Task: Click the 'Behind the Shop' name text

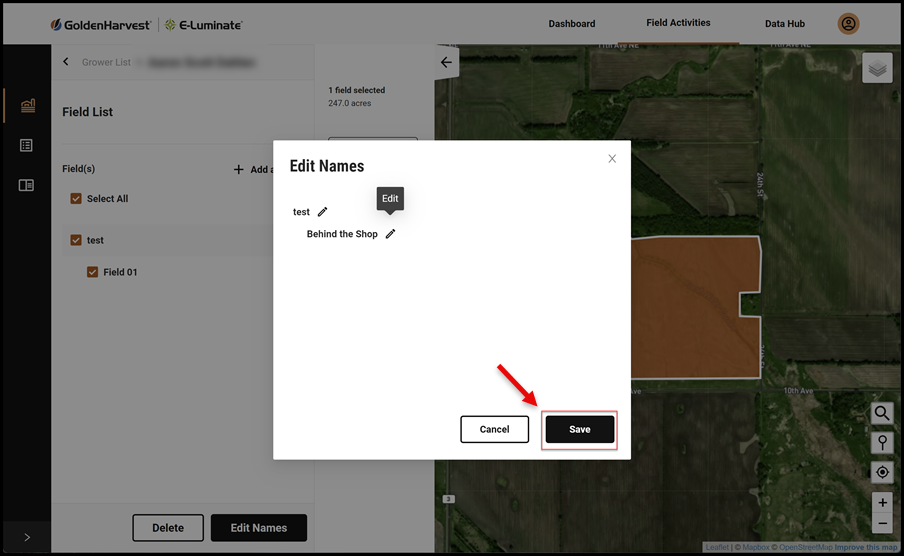Action: (342, 234)
